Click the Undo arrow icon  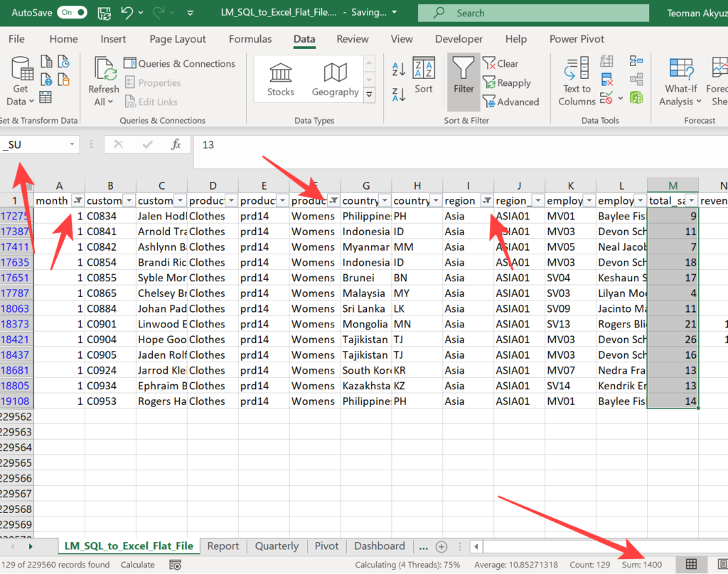click(127, 13)
